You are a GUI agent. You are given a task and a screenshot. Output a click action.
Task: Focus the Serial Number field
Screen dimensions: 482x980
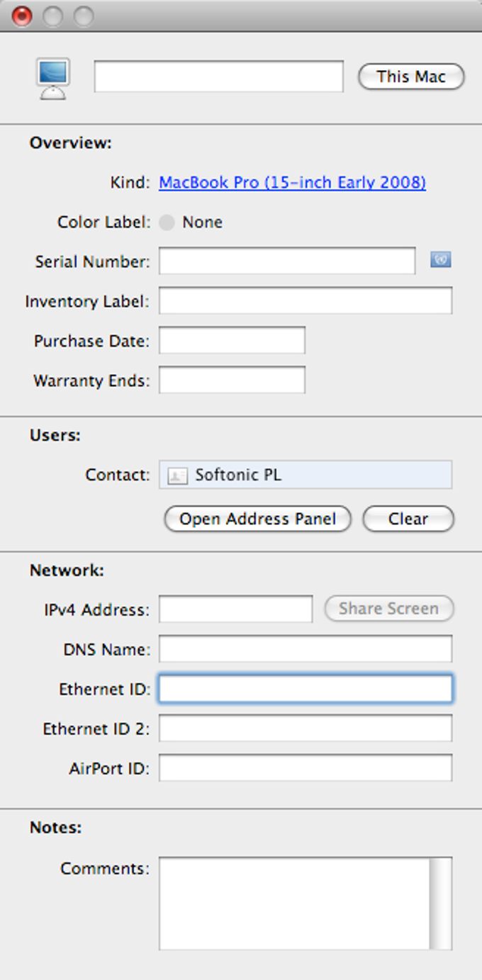(x=287, y=261)
